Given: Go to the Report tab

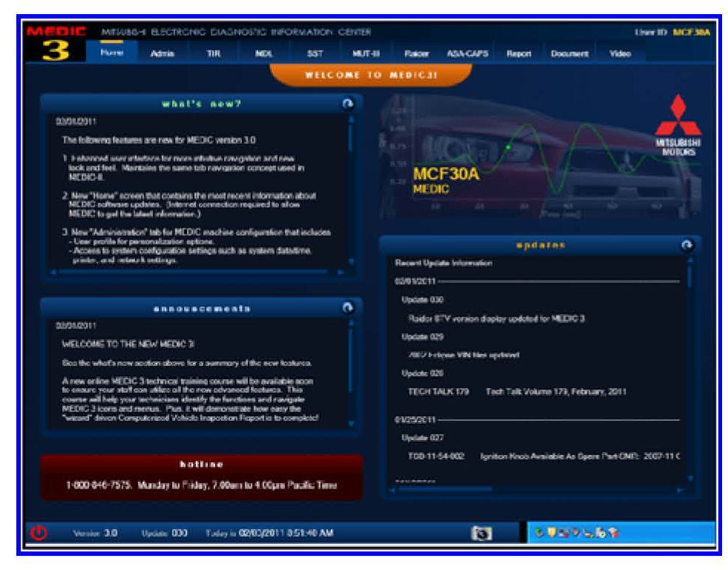Looking at the screenshot, I should click(519, 54).
